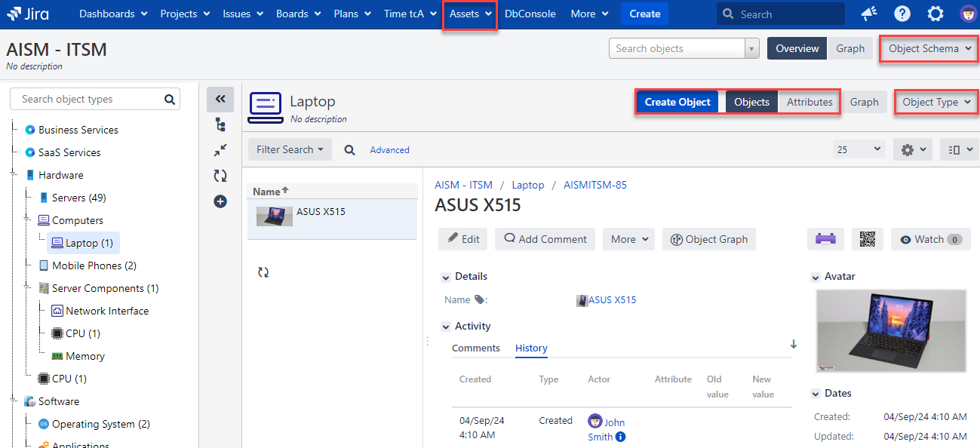Image resolution: width=980 pixels, height=448 pixels.
Task: Open the layout view dropdown
Action: tap(959, 149)
